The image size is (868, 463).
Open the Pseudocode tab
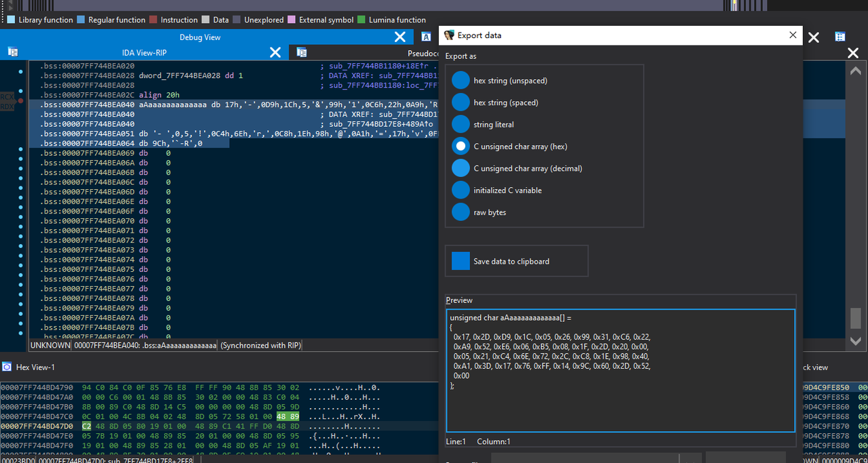423,52
